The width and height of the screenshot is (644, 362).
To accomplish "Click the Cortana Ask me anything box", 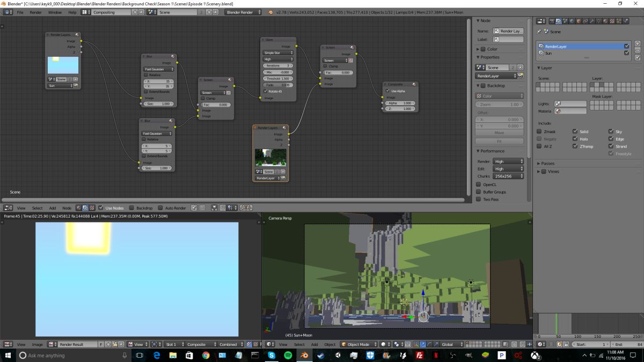I will (71, 355).
